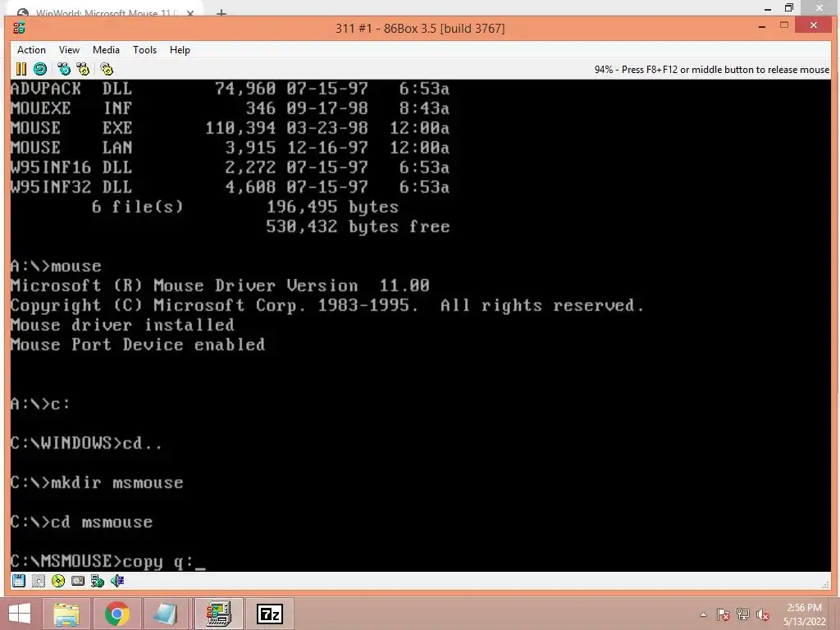Click the Ctrl+Alt+Del toolbar icon
The width and height of the screenshot is (840, 630).
pyautogui.click(x=64, y=69)
